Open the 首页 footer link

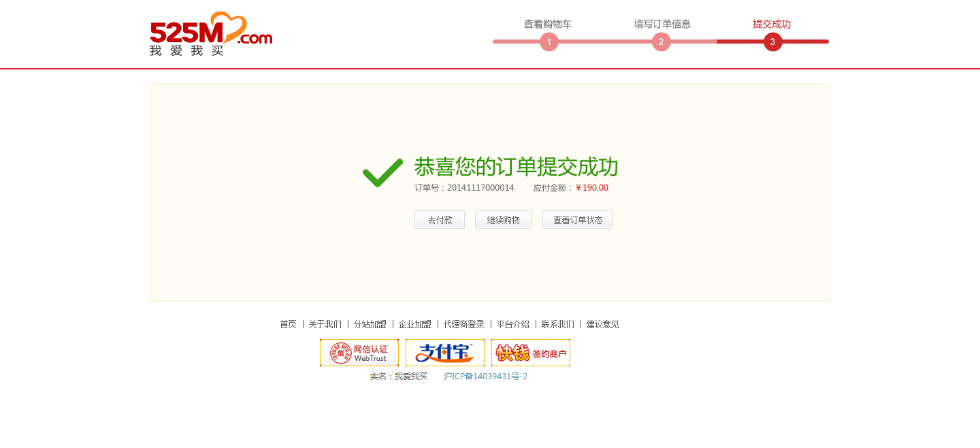(x=289, y=324)
